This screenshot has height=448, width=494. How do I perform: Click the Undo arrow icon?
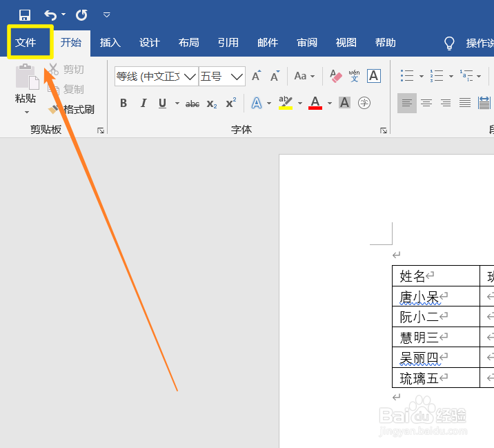point(50,14)
